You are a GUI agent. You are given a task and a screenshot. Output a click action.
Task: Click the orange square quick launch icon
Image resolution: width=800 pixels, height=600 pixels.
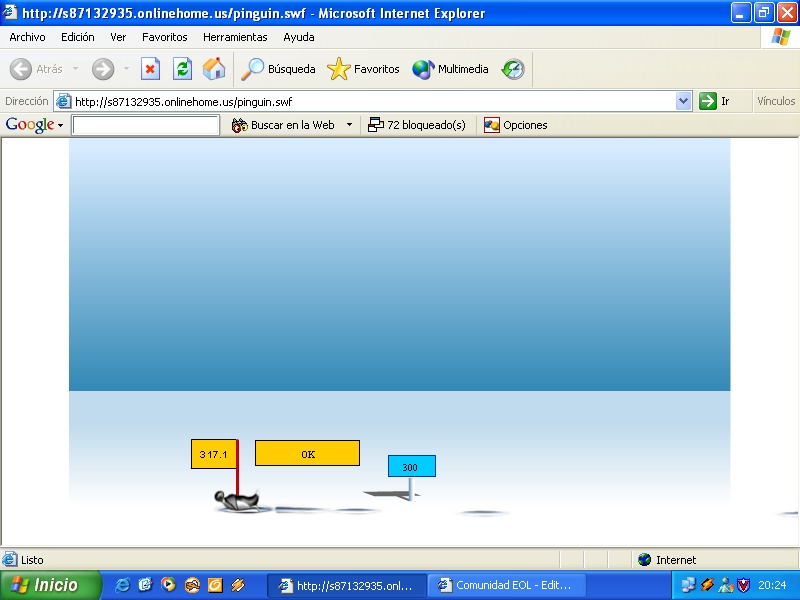215,585
